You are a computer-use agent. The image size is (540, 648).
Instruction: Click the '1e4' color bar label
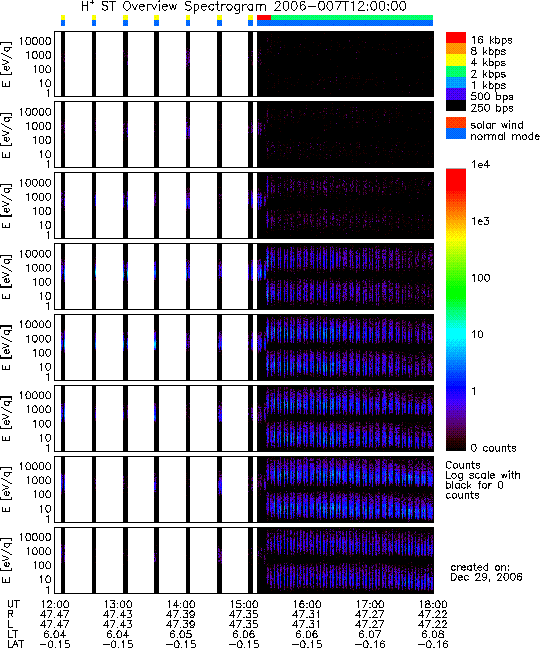coord(481,164)
